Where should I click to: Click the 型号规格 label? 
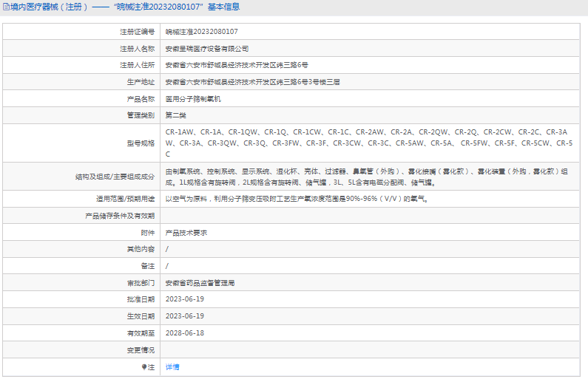click(x=141, y=143)
